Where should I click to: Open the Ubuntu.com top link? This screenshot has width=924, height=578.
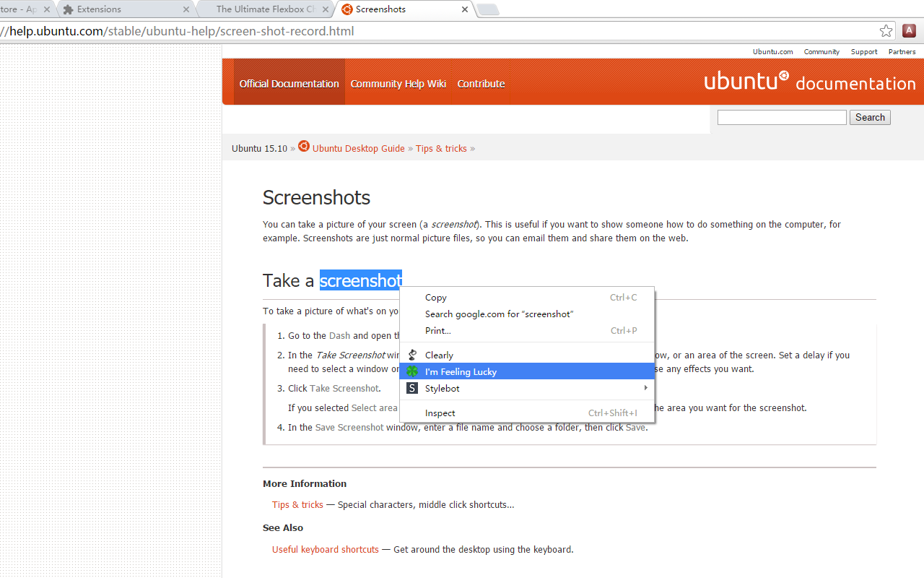[x=772, y=51]
